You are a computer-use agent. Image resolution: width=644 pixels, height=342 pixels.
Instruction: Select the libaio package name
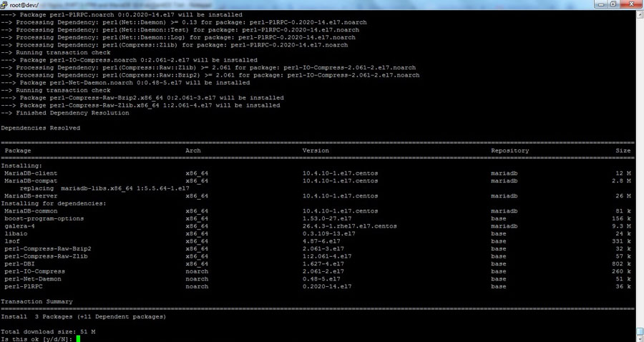(16, 234)
